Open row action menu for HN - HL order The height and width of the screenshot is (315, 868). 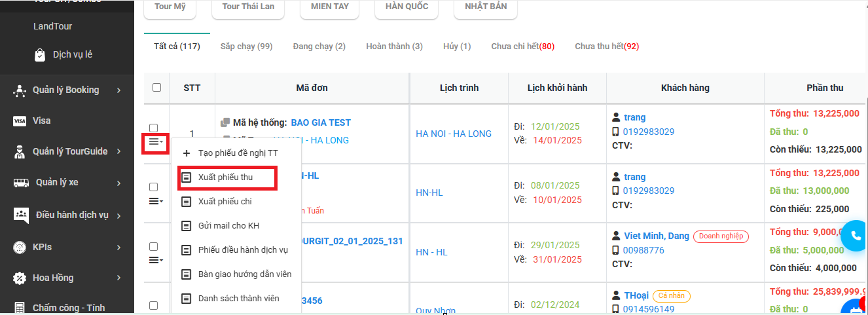(155, 260)
